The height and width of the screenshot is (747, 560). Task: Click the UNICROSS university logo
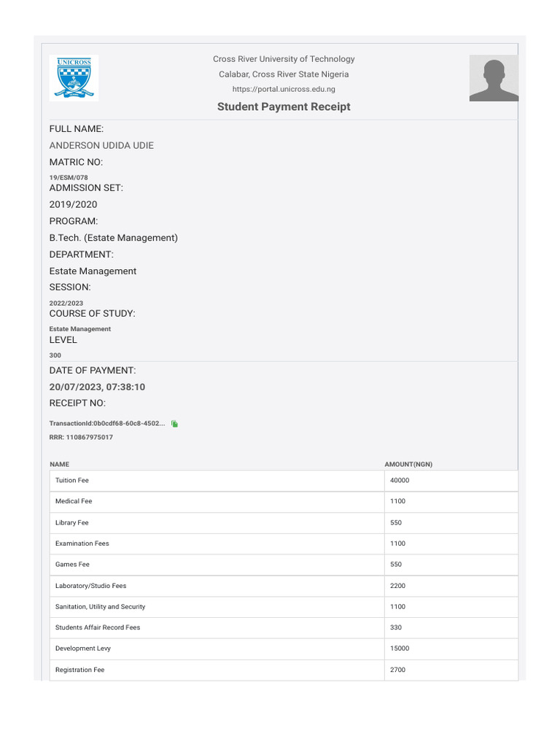[x=74, y=77]
